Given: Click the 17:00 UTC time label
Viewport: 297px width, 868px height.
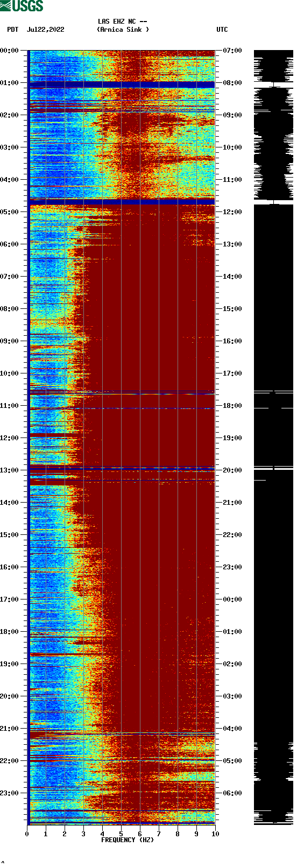Looking at the screenshot, I should pos(232,373).
